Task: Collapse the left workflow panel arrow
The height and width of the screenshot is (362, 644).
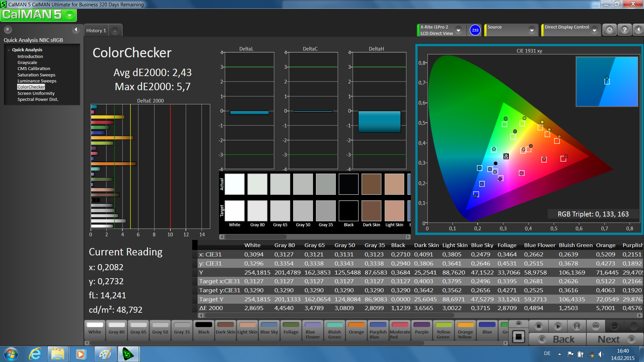Action: (x=76, y=30)
